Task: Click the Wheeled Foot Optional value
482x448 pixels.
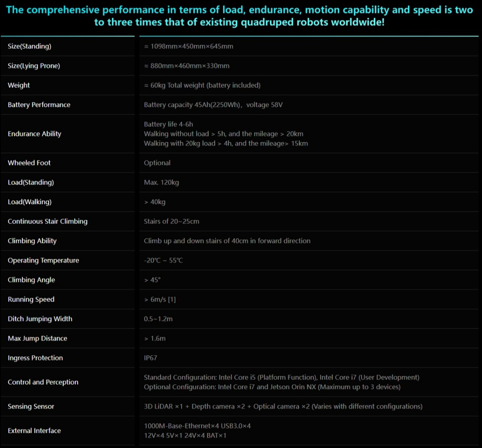Action: point(157,163)
